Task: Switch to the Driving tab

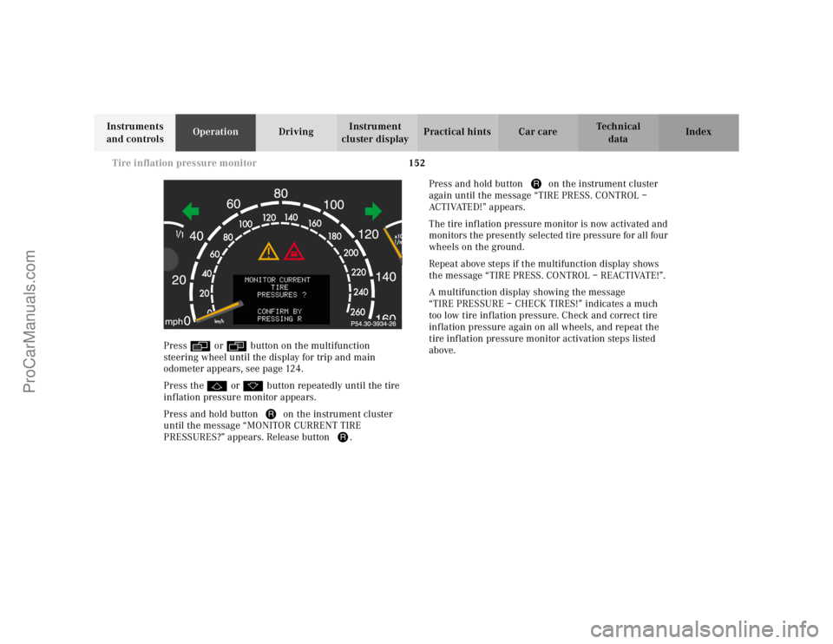Action: tap(297, 133)
